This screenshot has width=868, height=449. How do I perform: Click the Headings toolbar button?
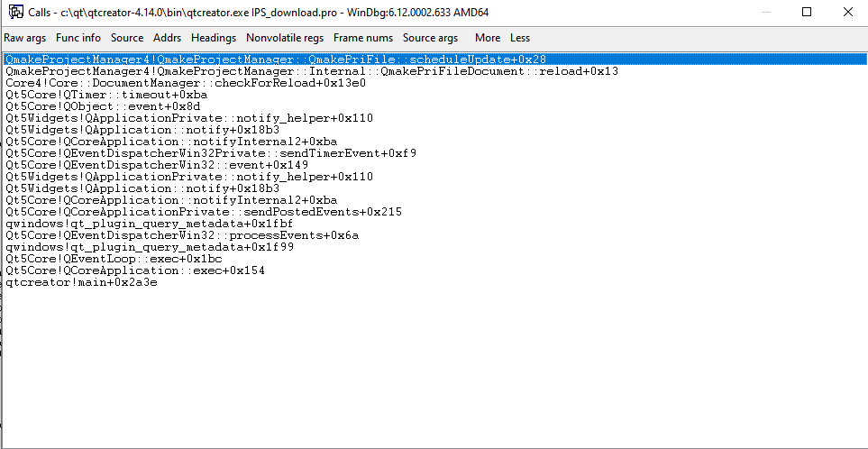coord(214,38)
